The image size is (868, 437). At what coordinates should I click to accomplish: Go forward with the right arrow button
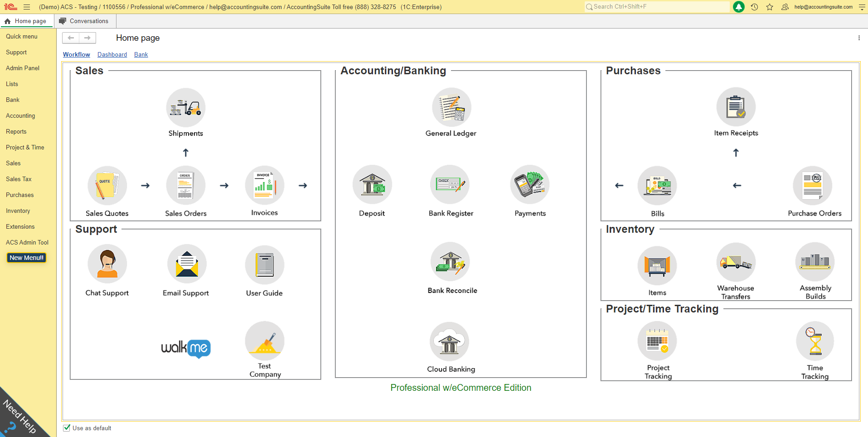click(x=87, y=38)
